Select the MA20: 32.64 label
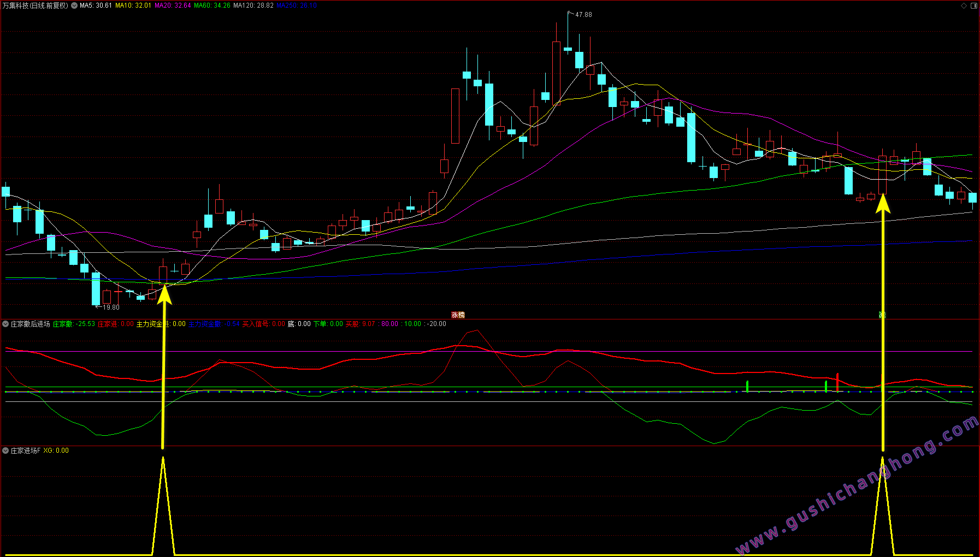 pos(173,5)
